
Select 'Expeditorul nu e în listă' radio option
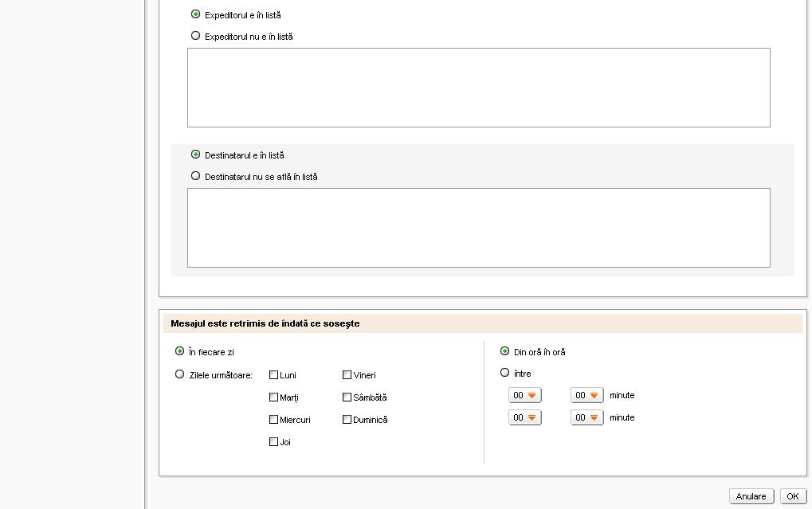196,36
